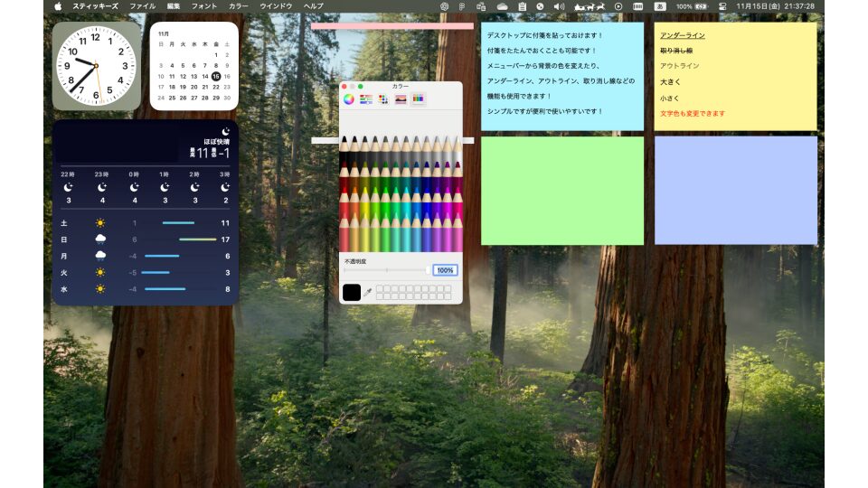Click the volume icon in menu bar
Image resolution: width=868 pixels, height=488 pixels.
coord(559,6)
